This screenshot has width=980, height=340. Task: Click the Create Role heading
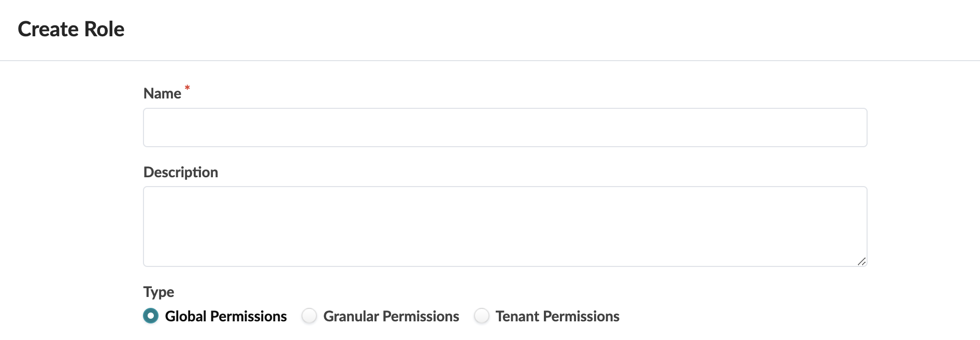[71, 29]
